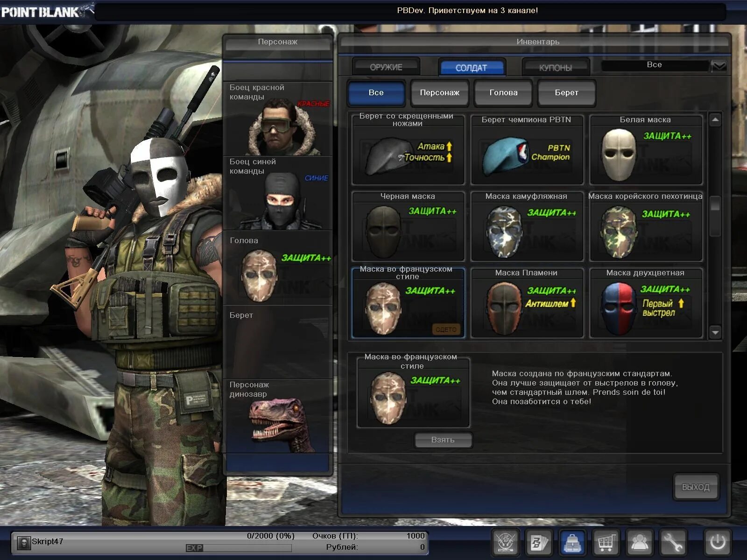The width and height of the screenshot is (747, 560).
Task: Click the Персонаж panel title
Action: point(278,42)
